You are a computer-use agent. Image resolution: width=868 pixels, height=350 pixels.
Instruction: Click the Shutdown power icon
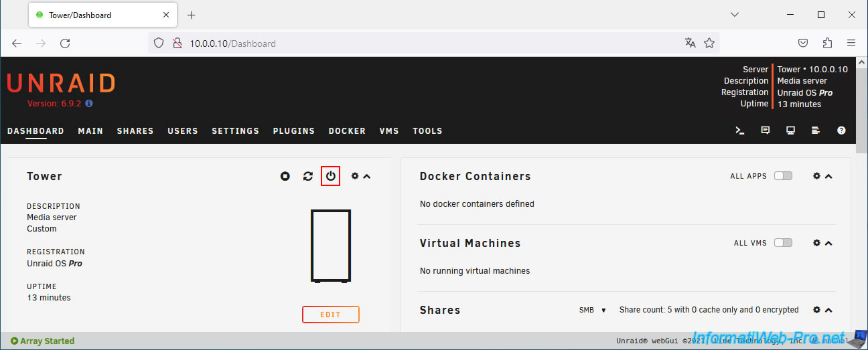pos(330,176)
